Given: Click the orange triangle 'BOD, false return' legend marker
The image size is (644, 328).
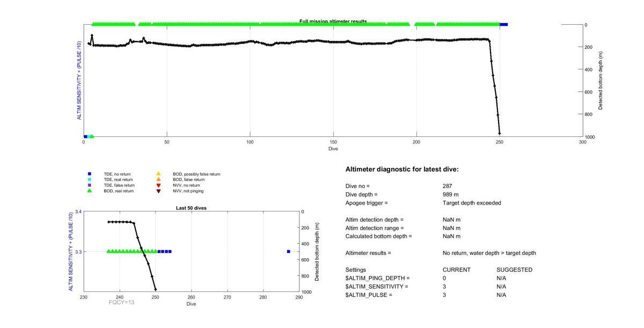Looking at the screenshot, I should click(158, 179).
